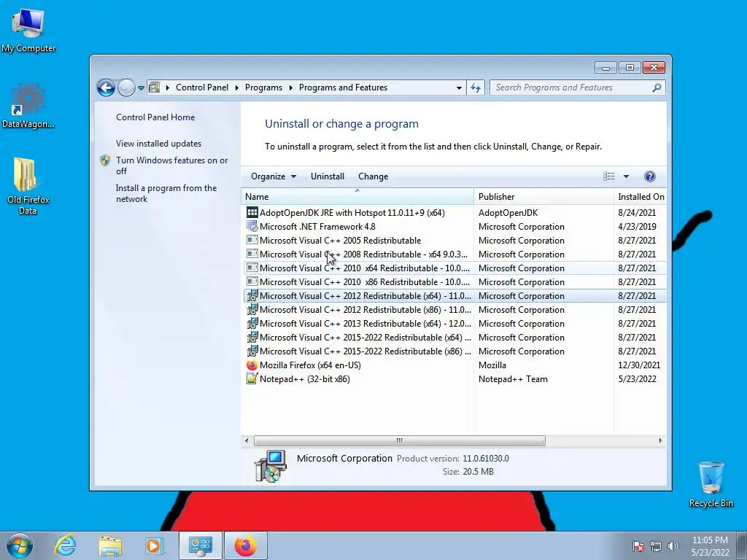Select Programs in the breadcrumb
The height and width of the screenshot is (560, 747).
tap(263, 87)
